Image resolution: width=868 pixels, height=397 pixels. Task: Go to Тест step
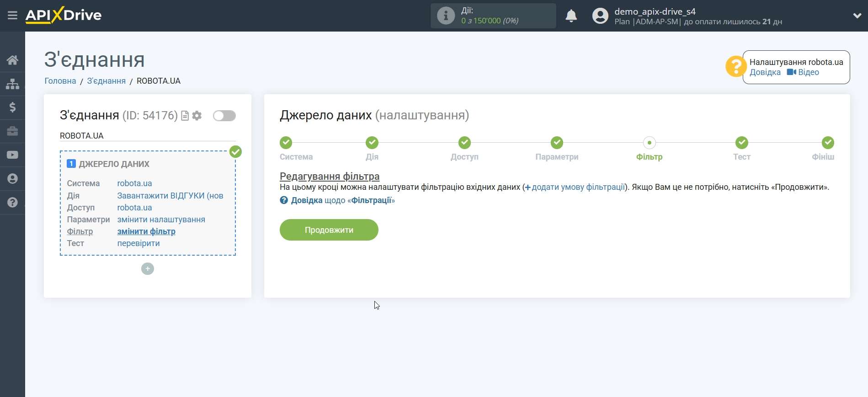click(741, 143)
